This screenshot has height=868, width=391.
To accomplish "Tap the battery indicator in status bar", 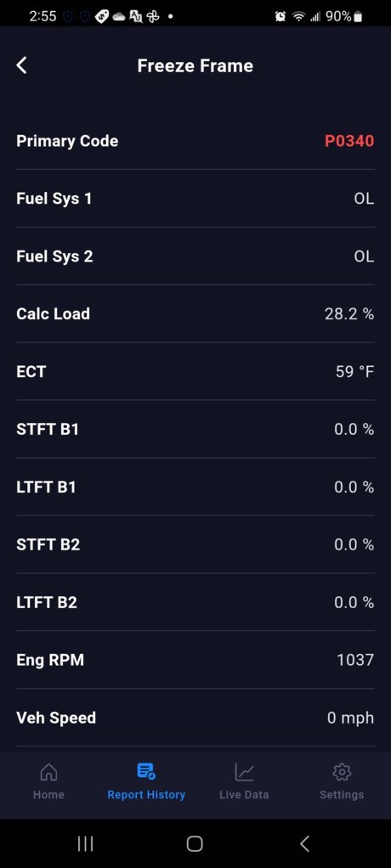I will (x=358, y=17).
